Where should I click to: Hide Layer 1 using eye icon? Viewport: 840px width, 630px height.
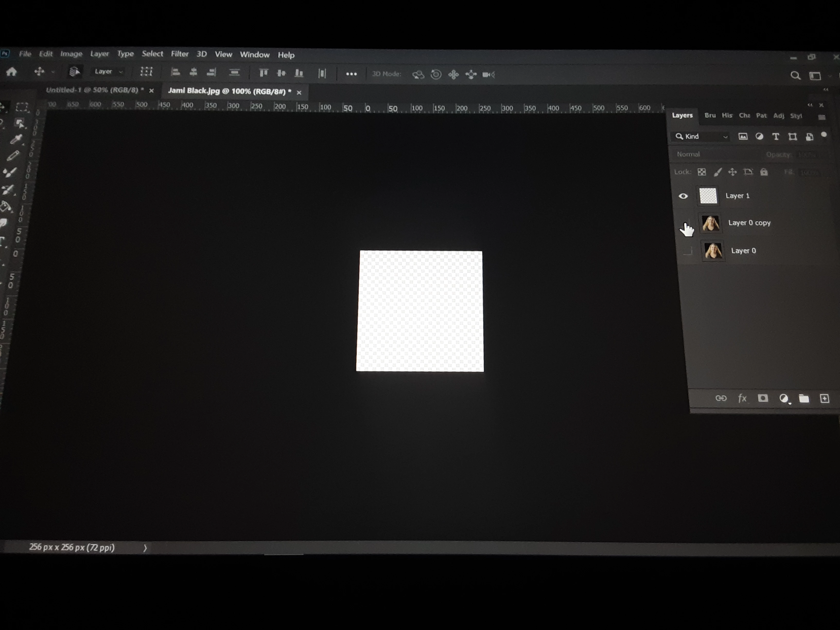coord(683,196)
